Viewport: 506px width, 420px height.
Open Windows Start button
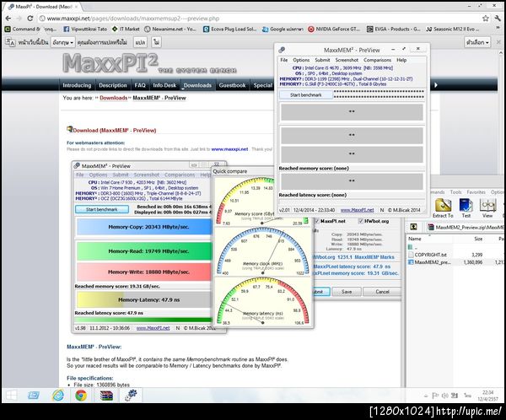tap(11, 396)
